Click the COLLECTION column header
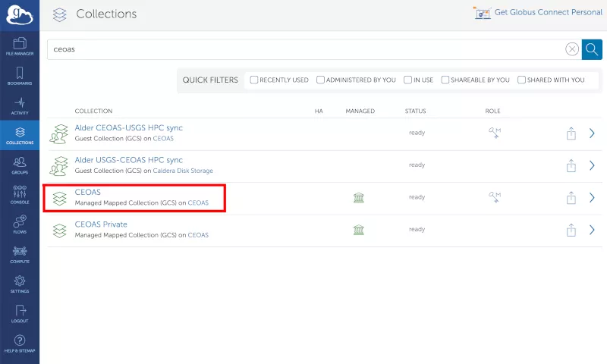607x364 pixels. 93,111
